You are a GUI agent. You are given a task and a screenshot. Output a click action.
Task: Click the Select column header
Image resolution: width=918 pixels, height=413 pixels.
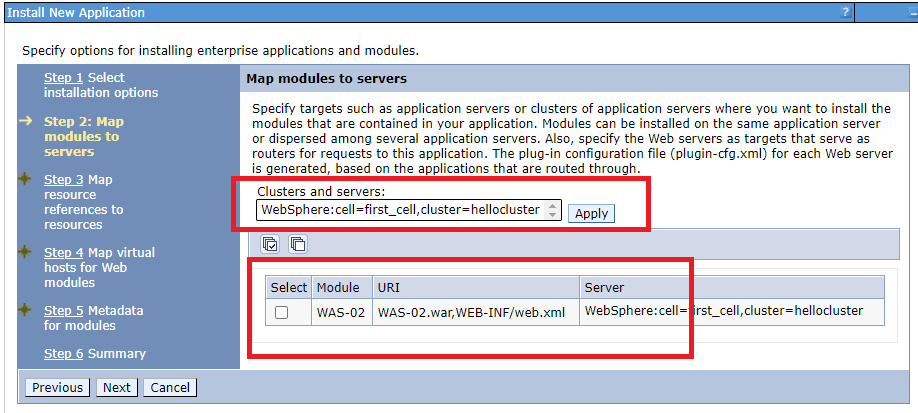pyautogui.click(x=289, y=288)
